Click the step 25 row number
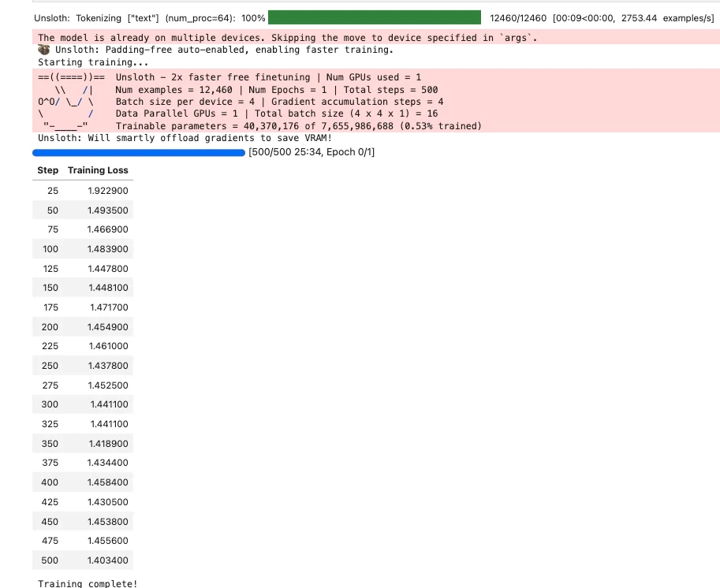 pyautogui.click(x=53, y=191)
